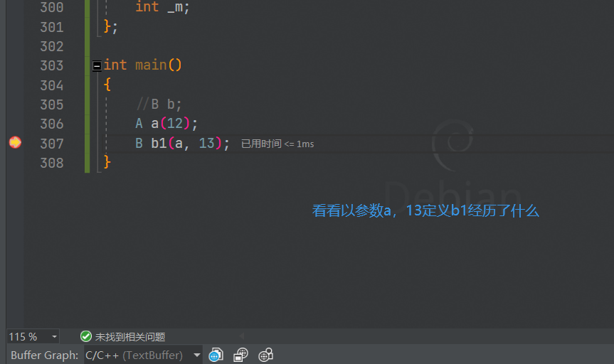614x364 pixels.
Task: Click the green no-issues-found check icon
Action: point(86,336)
